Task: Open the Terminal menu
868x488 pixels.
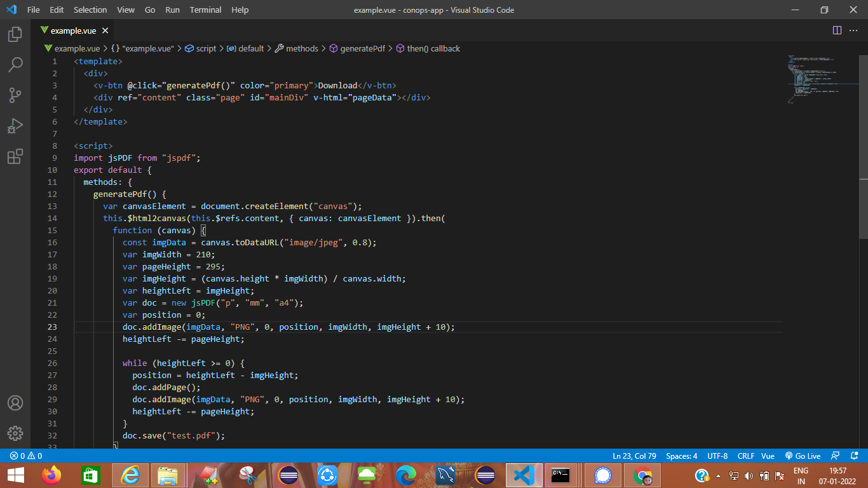Action: 205,10
